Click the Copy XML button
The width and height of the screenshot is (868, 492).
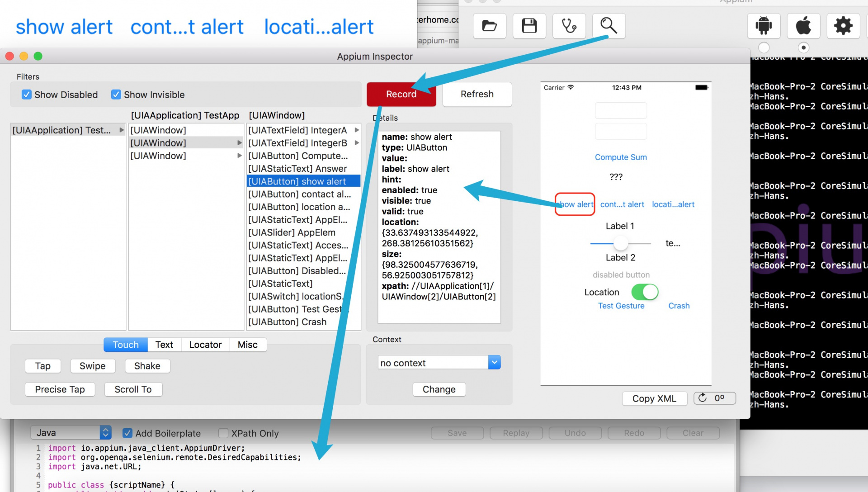[655, 398]
